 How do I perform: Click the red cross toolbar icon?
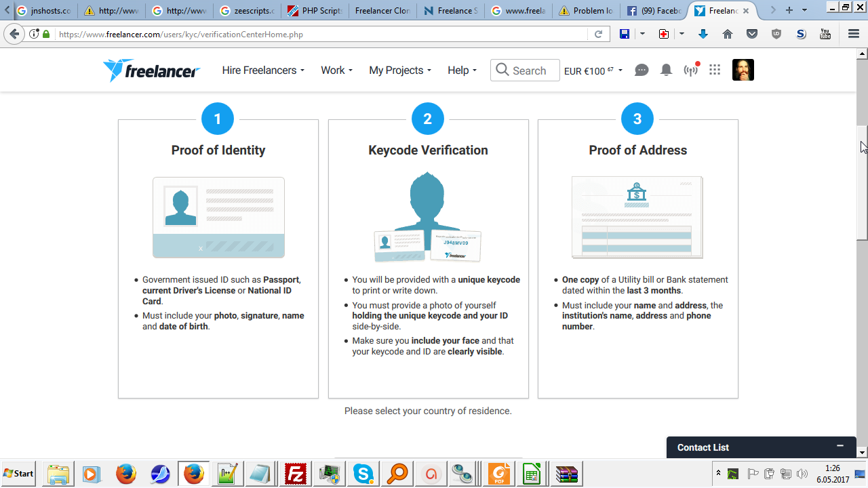664,34
